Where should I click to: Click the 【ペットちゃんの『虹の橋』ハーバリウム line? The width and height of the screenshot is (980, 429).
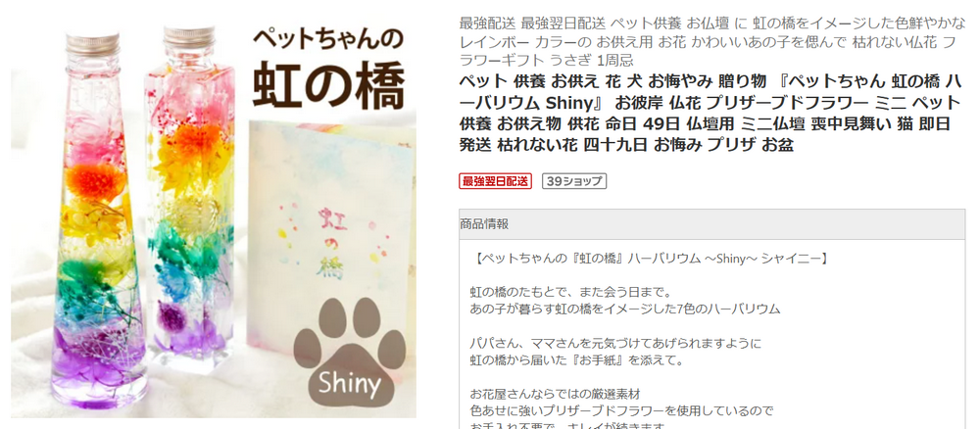[x=651, y=258]
